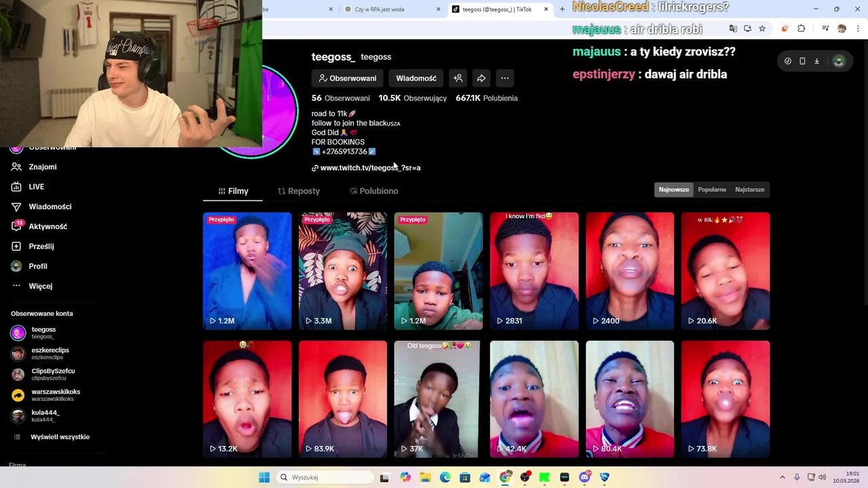Show hidden system tray icons chevron

[x=782, y=477]
